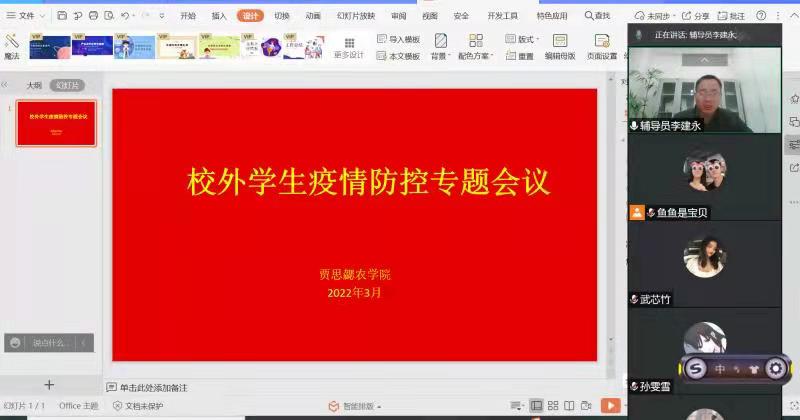Click the save icon in quick access toolbar
Image resolution: width=800 pixels, height=420 pixels.
click(x=62, y=16)
